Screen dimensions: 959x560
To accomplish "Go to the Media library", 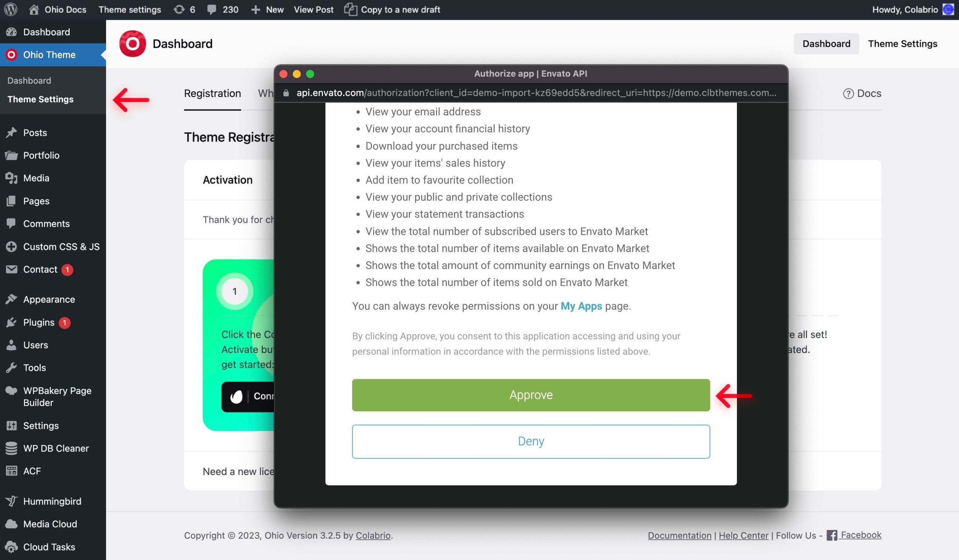I will coord(53,178).
